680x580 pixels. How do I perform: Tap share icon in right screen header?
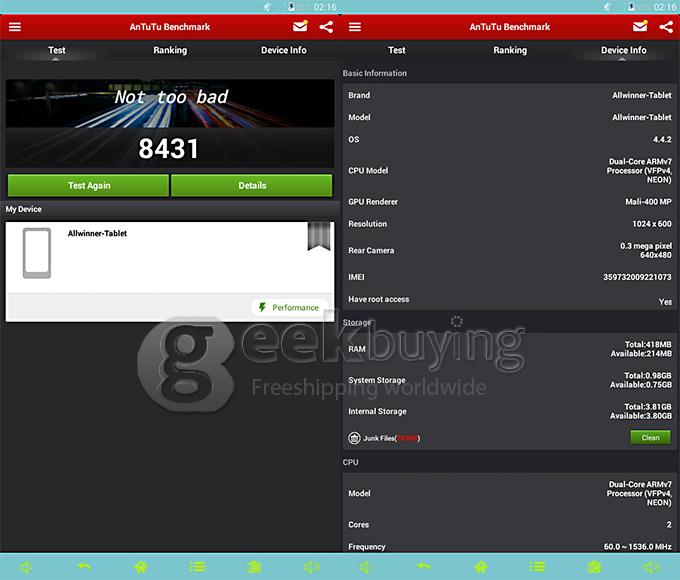pos(666,27)
